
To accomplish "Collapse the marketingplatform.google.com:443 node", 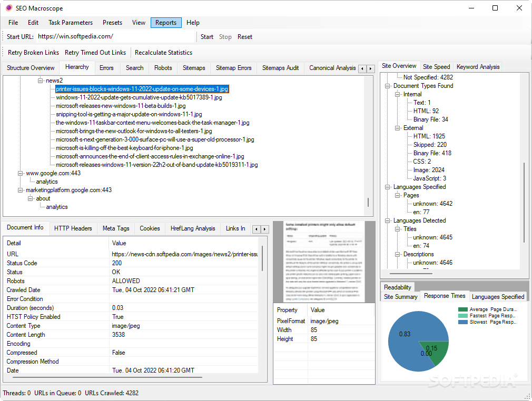I will (21, 190).
